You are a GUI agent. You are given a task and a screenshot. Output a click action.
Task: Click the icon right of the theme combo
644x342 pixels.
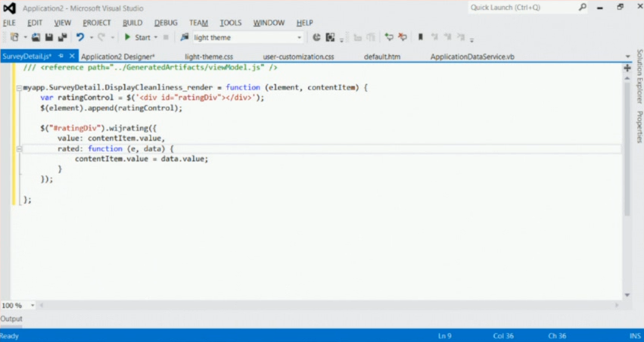[x=316, y=37]
